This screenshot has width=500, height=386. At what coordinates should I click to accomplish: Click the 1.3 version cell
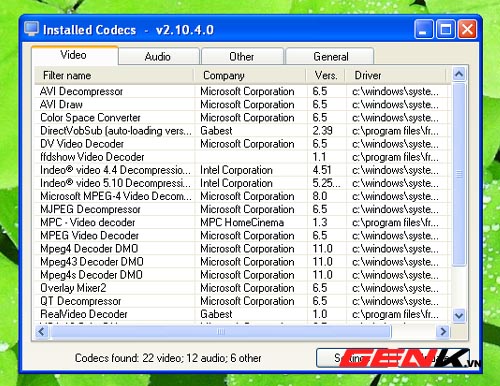click(320, 222)
